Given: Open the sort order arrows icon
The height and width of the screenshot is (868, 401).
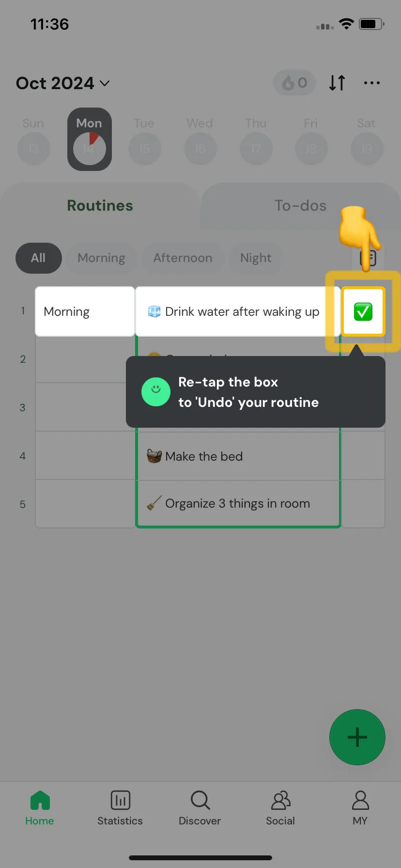Looking at the screenshot, I should tap(337, 83).
